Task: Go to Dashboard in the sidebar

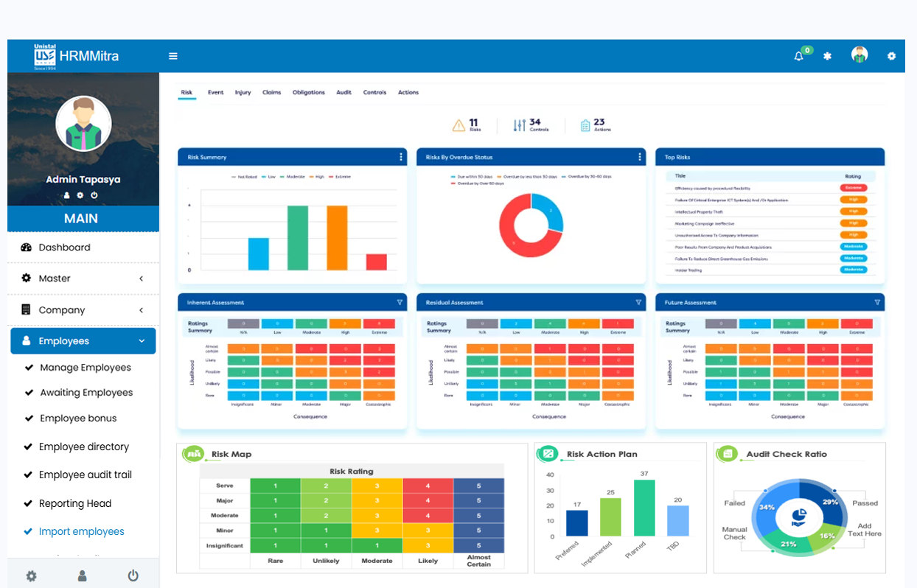Action: pyautogui.click(x=64, y=248)
